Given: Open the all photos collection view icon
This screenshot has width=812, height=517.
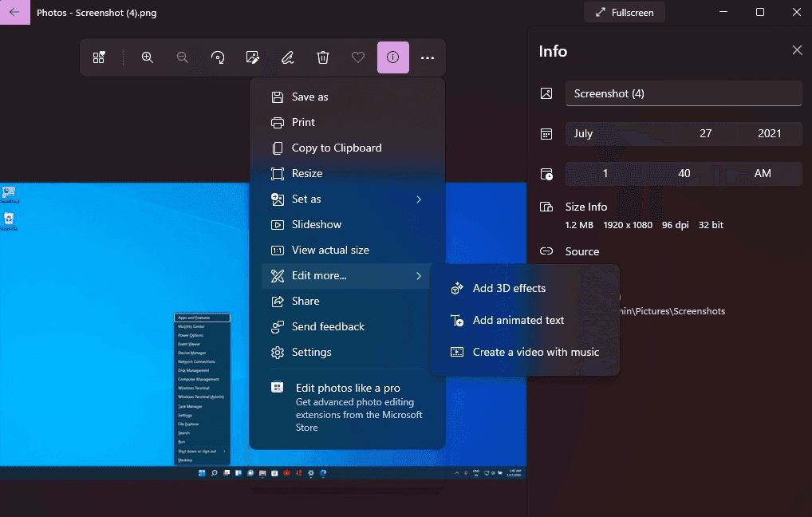Looking at the screenshot, I should [99, 57].
